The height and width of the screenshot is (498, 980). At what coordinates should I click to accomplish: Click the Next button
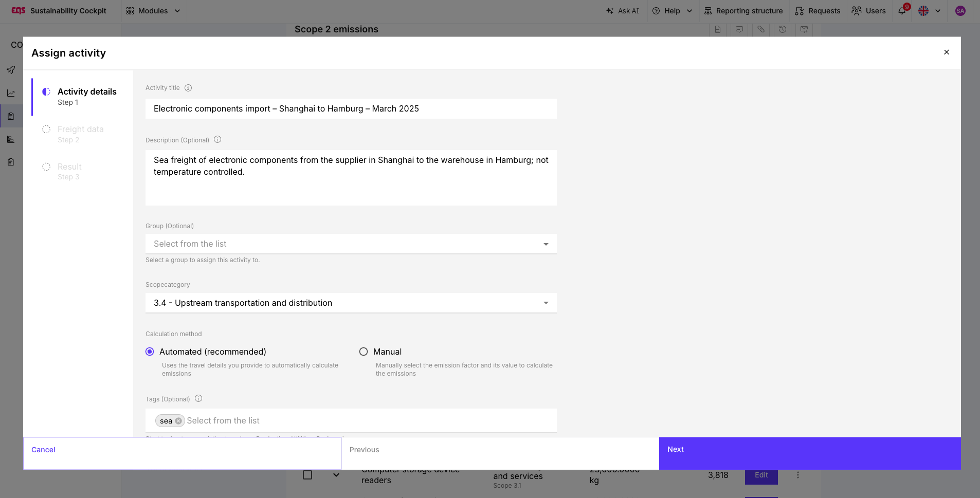810,453
